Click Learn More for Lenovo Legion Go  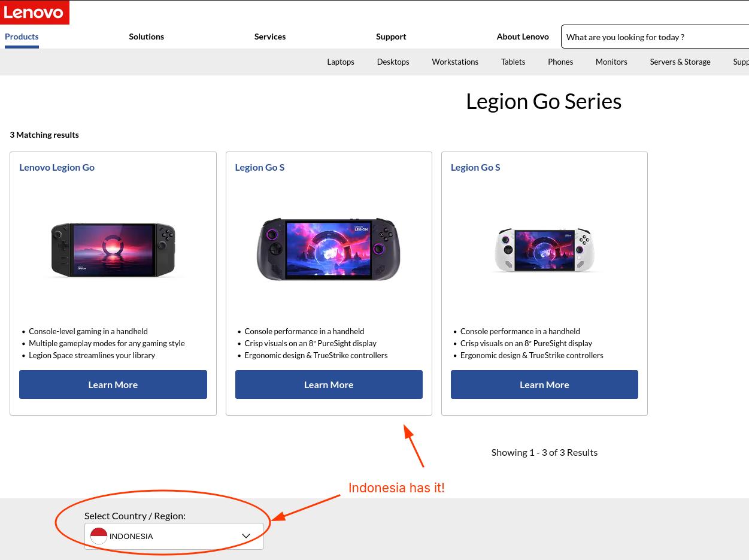[x=113, y=385]
